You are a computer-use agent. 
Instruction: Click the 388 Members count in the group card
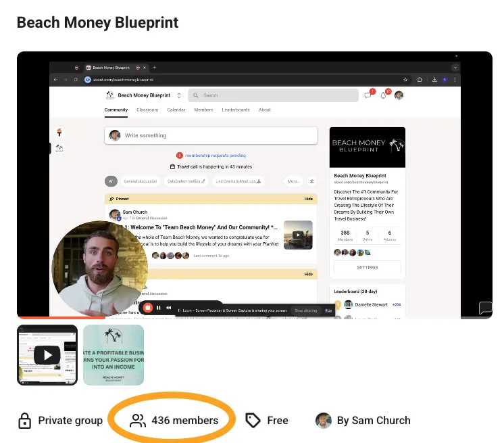[345, 235]
